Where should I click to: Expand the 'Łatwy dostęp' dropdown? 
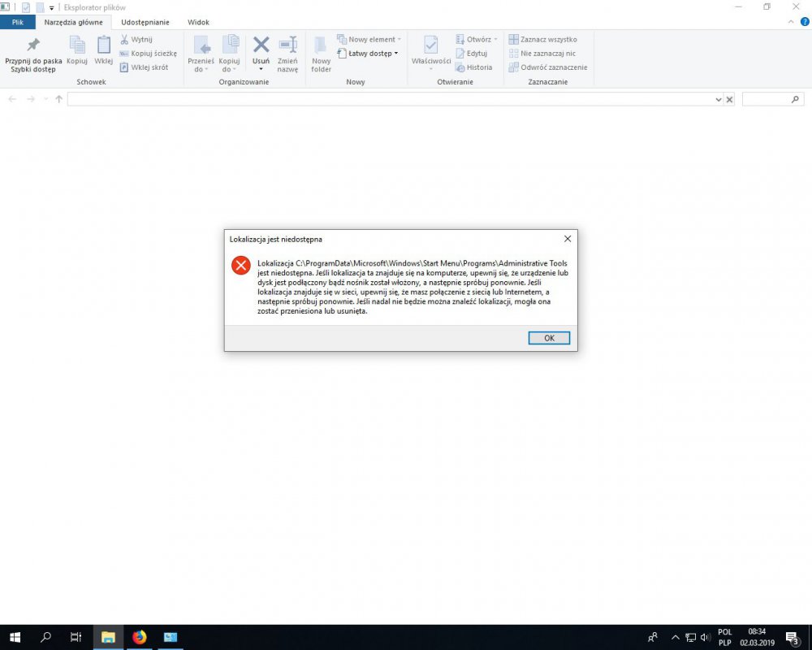click(368, 54)
